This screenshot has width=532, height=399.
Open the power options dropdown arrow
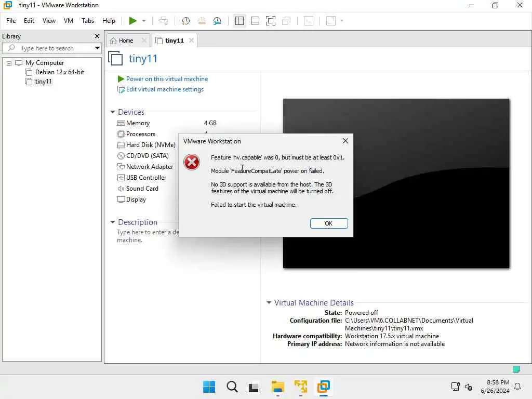[x=144, y=21]
